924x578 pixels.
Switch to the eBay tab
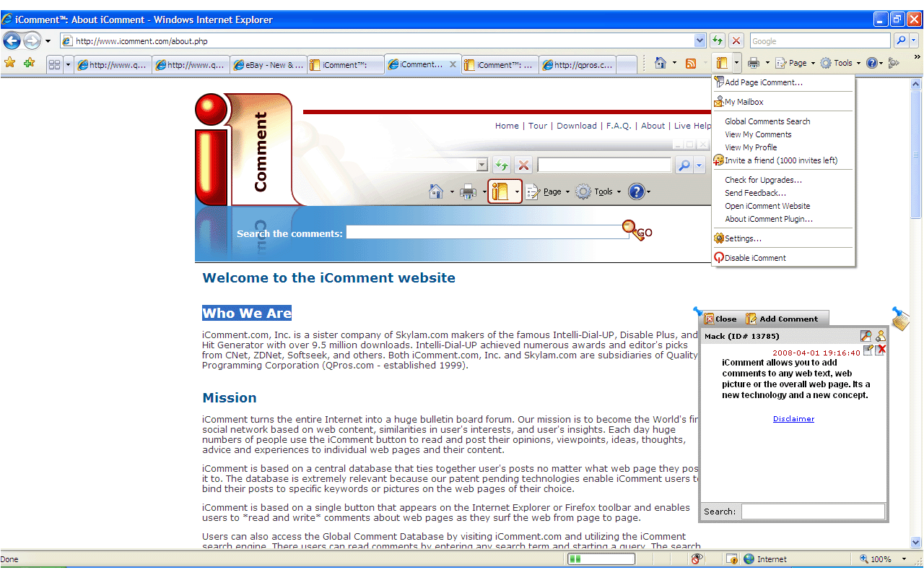(269, 64)
